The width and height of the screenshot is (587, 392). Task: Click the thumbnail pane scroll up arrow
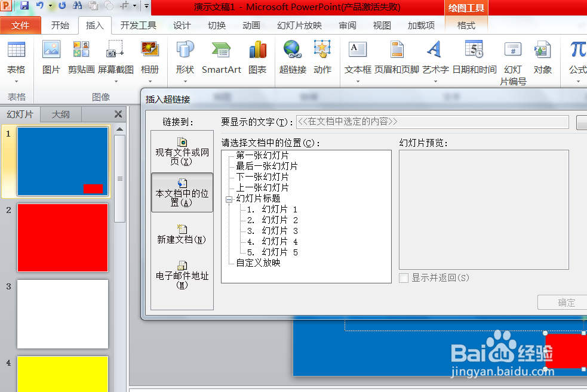(x=120, y=129)
